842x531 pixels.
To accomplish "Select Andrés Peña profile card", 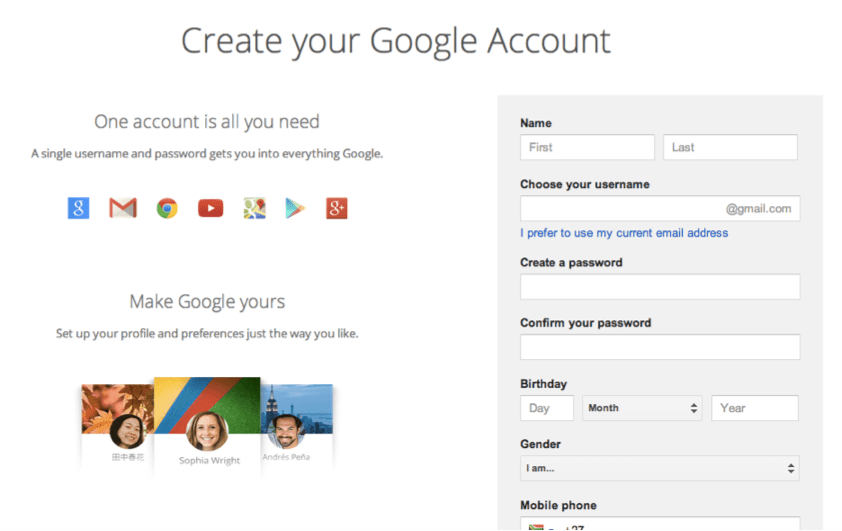I will [296, 424].
